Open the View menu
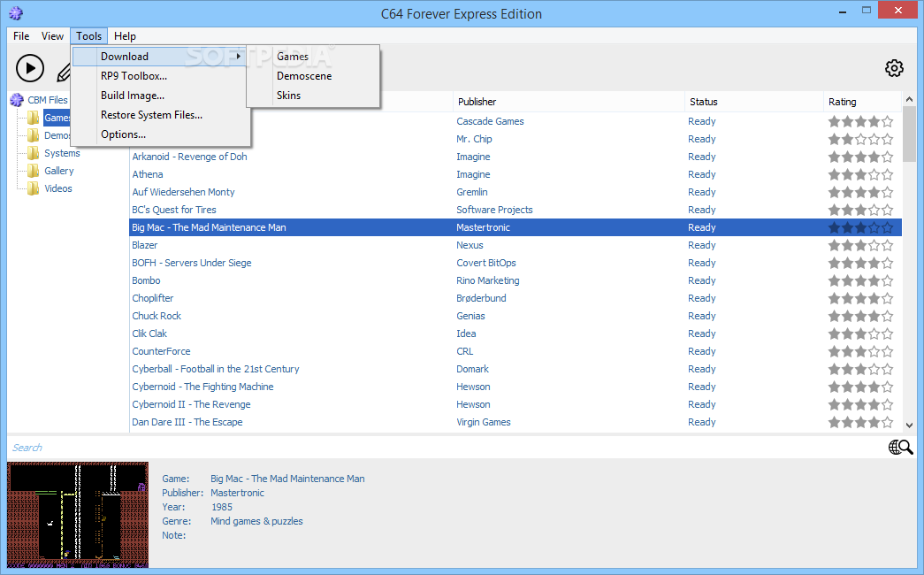The width and height of the screenshot is (924, 575). click(x=52, y=36)
